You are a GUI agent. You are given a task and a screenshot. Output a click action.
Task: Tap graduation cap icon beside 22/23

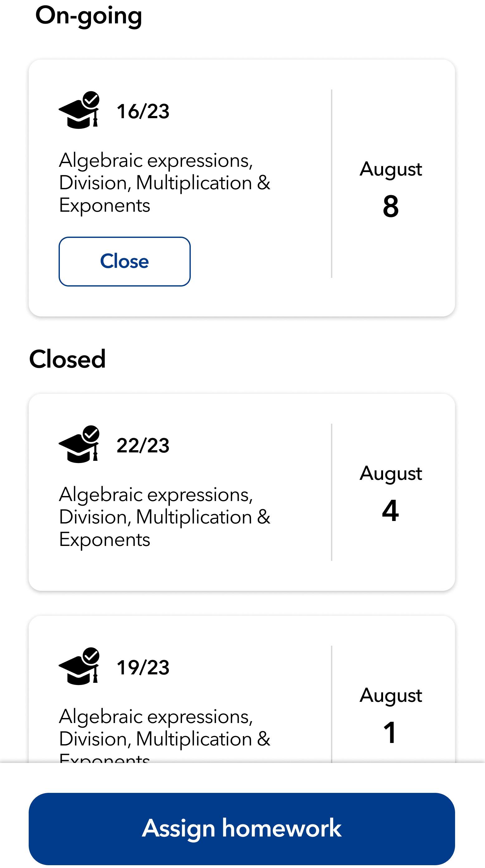(79, 445)
